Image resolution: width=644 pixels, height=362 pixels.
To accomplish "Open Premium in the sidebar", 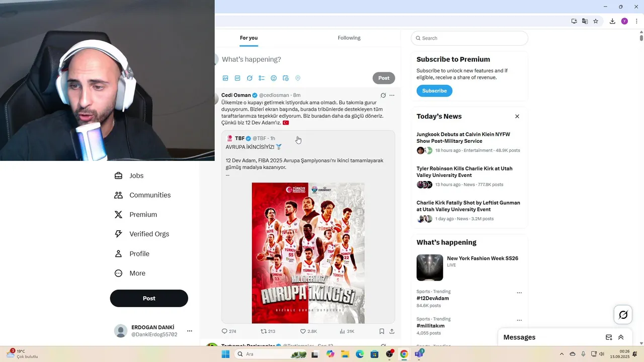I will (136, 215).
